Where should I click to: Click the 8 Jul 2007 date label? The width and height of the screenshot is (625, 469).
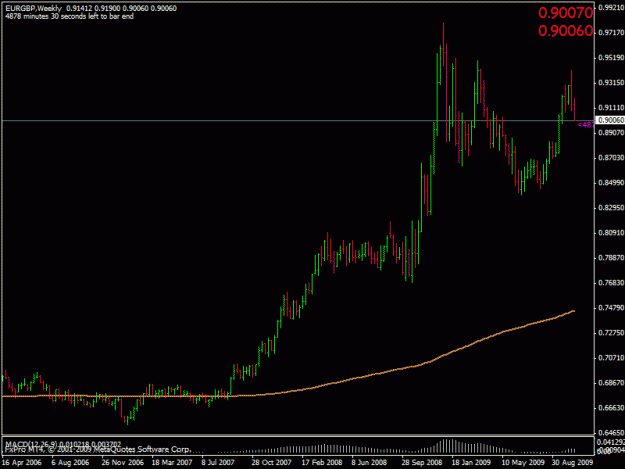click(218, 463)
